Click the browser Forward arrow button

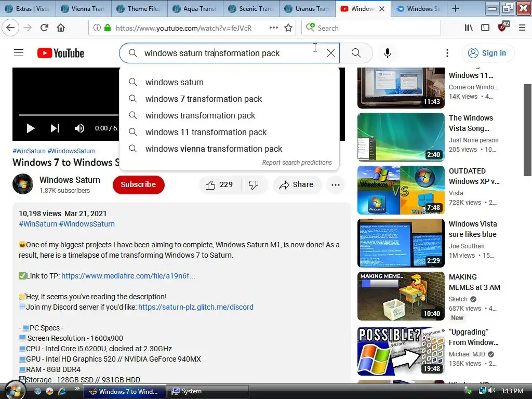tap(28, 28)
